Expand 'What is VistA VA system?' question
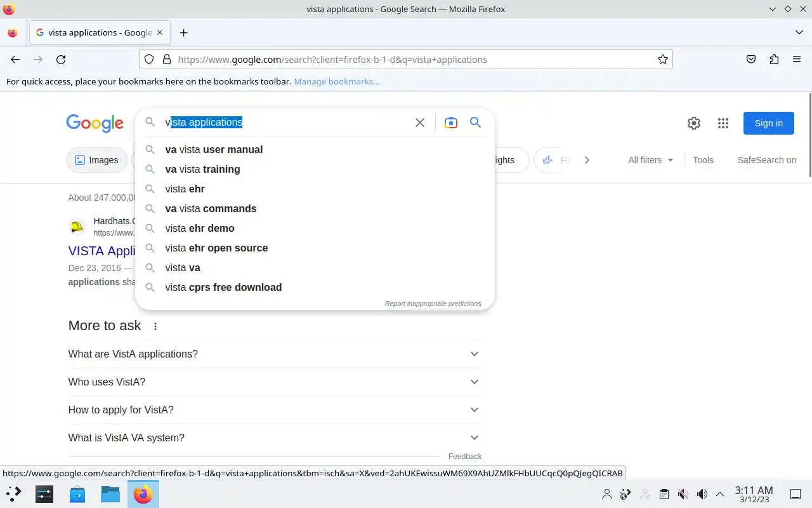The image size is (812, 508). point(275,438)
